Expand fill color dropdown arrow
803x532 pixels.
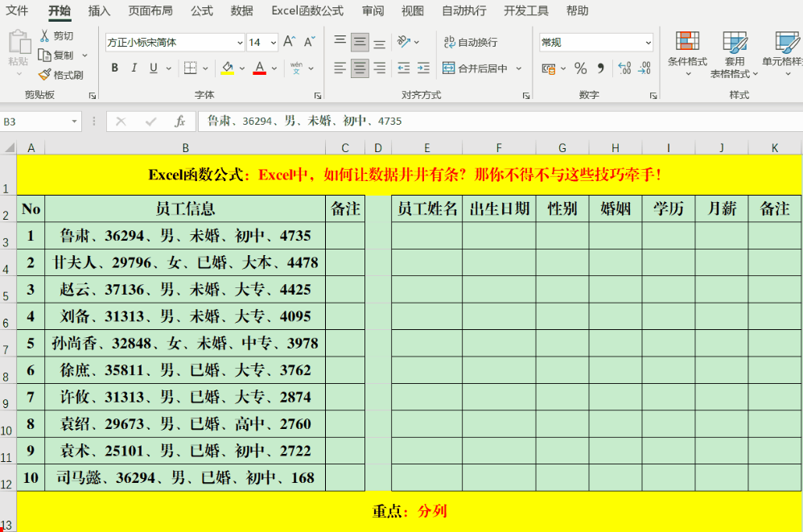242,68
